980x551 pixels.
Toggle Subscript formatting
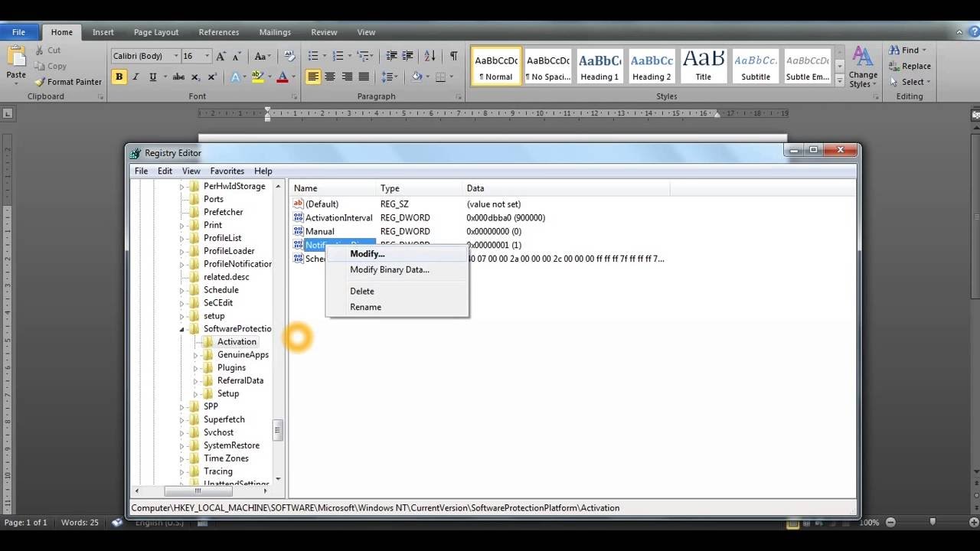(195, 77)
